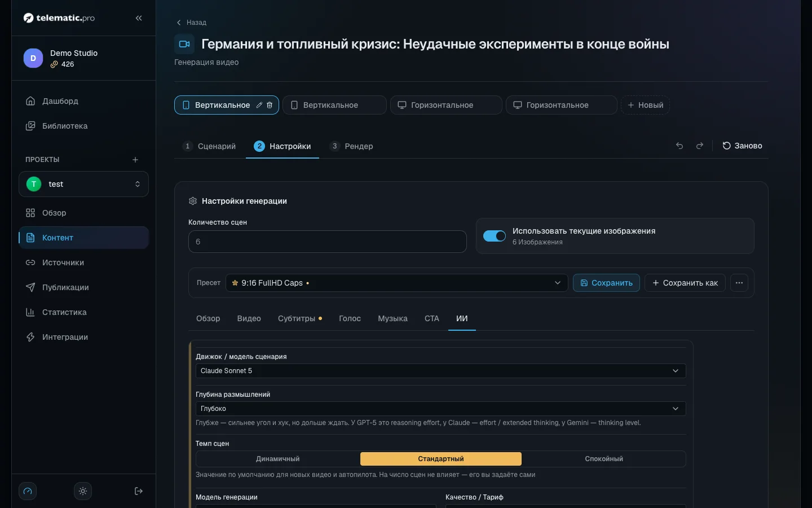Open Дашборд in the sidebar
Screen dimensions: 812x508
(84, 101)
